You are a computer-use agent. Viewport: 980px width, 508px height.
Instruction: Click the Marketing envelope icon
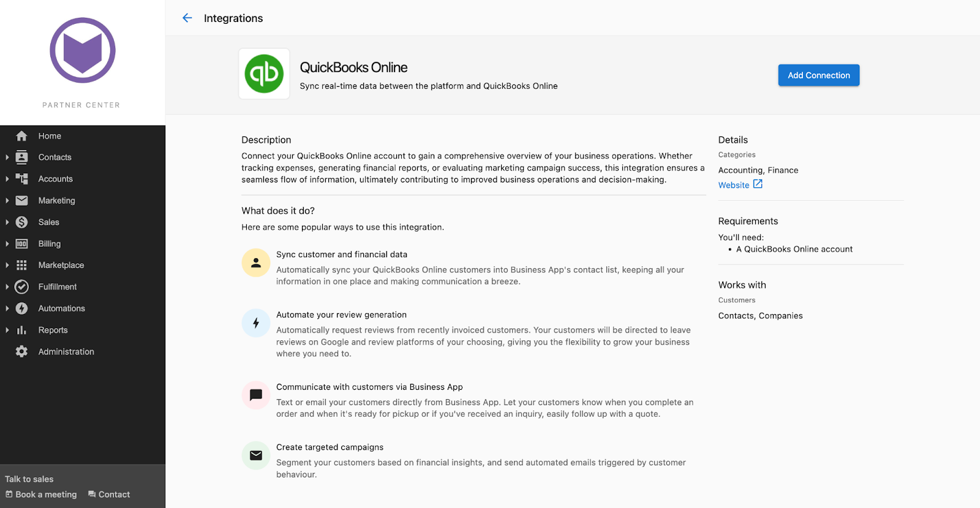coord(21,200)
